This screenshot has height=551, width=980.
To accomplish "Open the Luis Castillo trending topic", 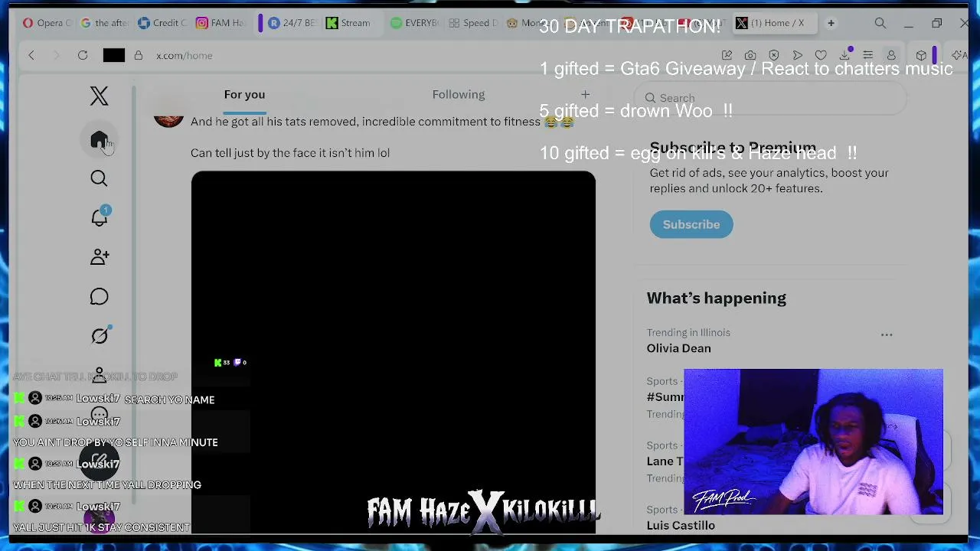I will (681, 525).
